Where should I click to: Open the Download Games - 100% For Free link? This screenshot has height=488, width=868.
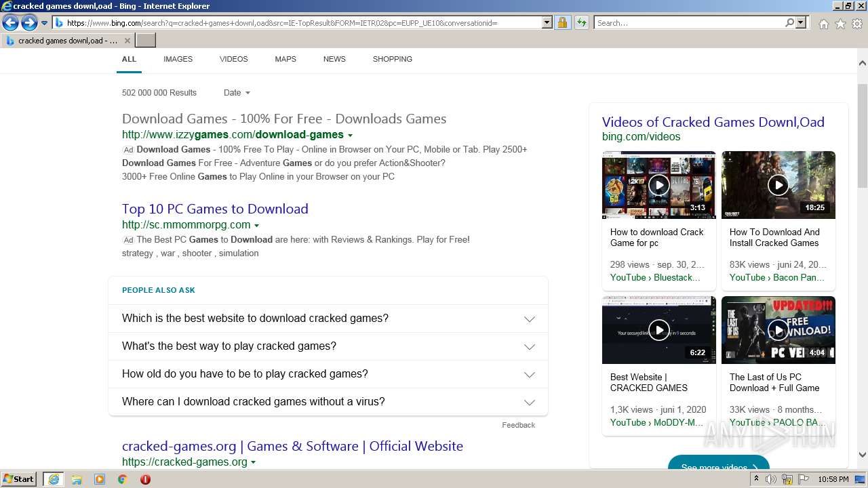click(x=284, y=119)
